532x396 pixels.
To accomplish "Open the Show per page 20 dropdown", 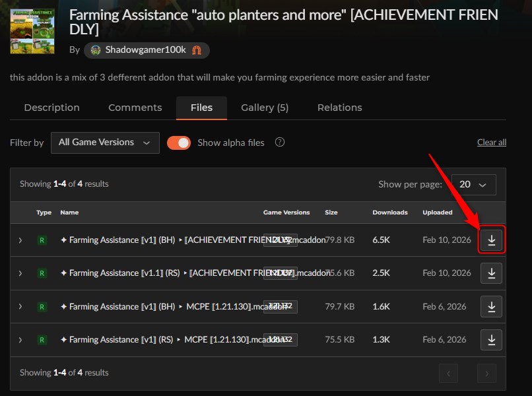I will 474,185.
